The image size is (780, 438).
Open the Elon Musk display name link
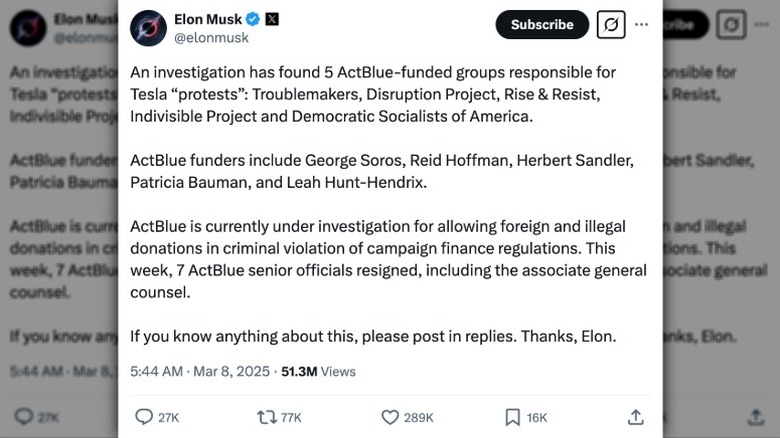208,18
